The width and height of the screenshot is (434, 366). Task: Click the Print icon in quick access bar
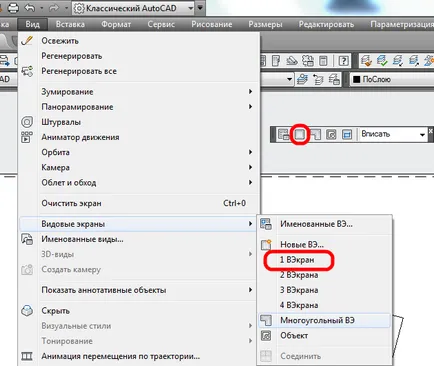coord(13,8)
